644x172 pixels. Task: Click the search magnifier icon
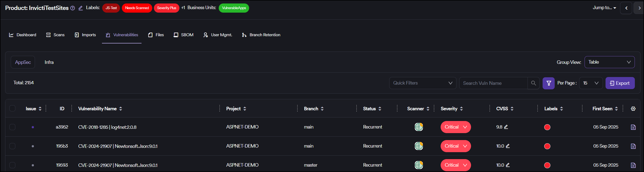pos(533,83)
